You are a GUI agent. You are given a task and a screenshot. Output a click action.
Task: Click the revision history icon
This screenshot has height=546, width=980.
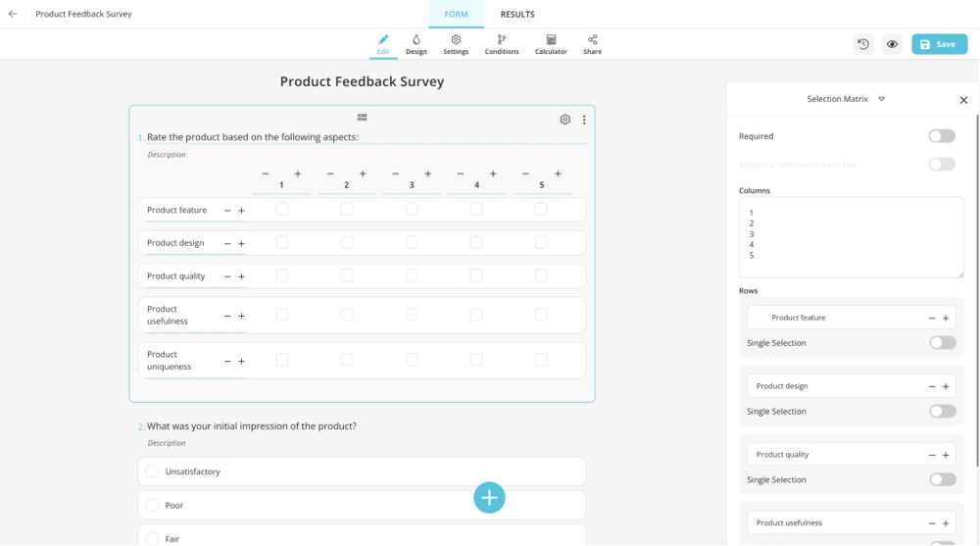(x=862, y=44)
